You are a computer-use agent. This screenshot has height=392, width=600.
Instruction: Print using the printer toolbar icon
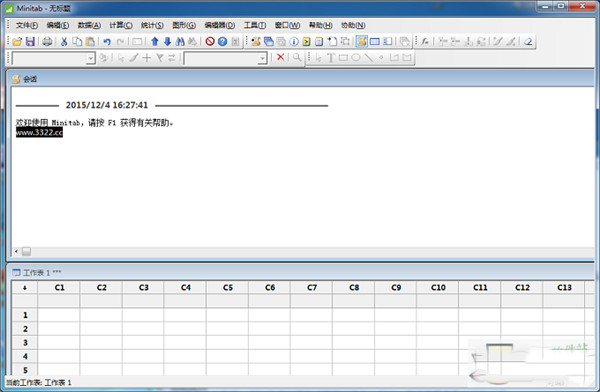(x=47, y=41)
